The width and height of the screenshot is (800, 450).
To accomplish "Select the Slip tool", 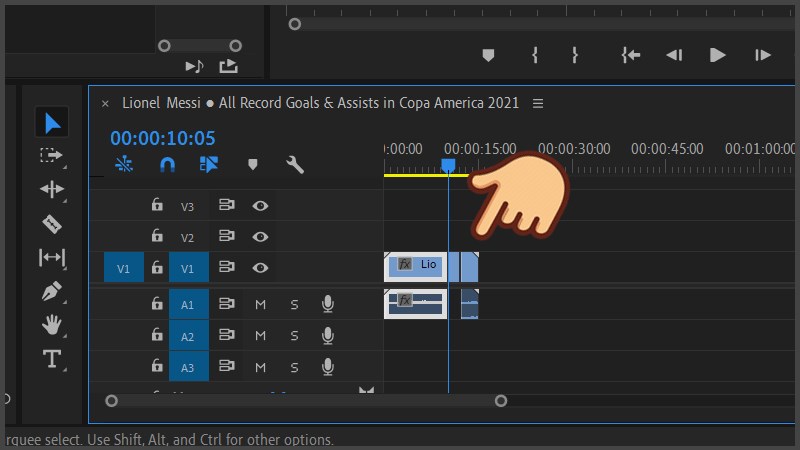I will pos(52,257).
